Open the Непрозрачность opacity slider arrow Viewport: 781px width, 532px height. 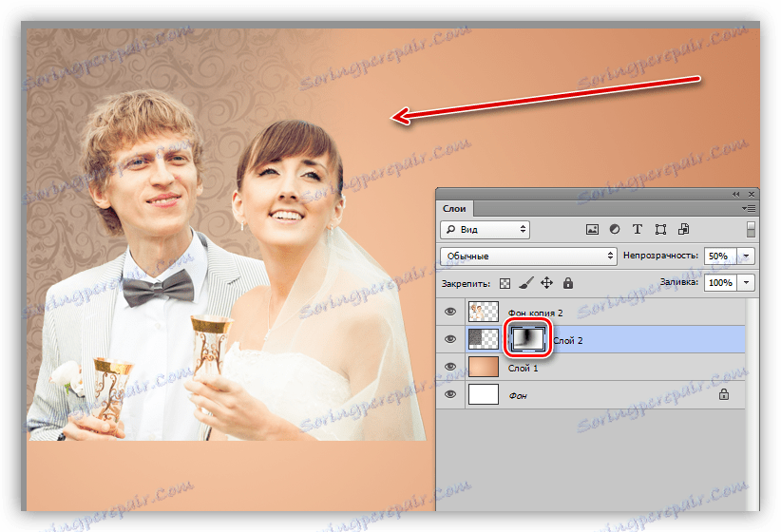(746, 256)
